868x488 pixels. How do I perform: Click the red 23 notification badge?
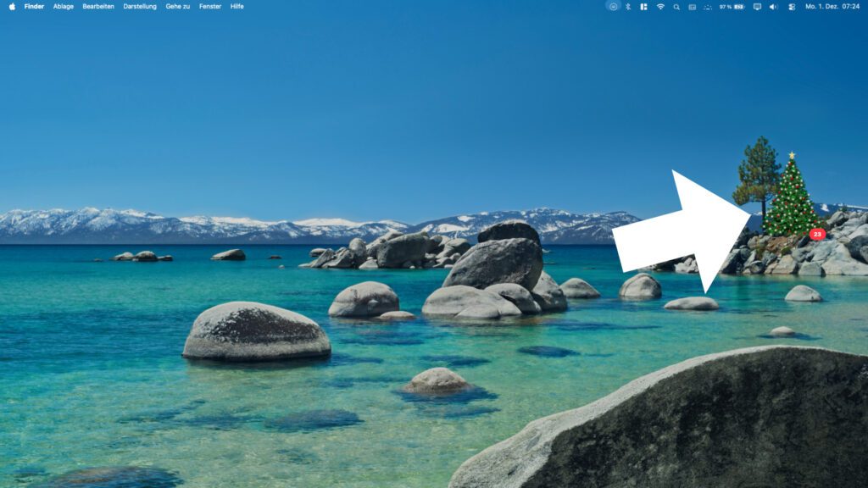816,234
